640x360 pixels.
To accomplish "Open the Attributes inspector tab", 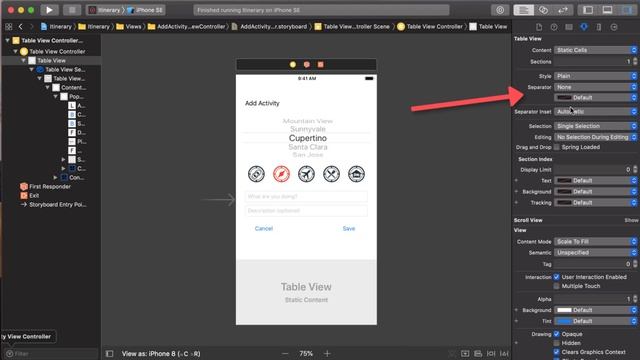I will pos(584,27).
